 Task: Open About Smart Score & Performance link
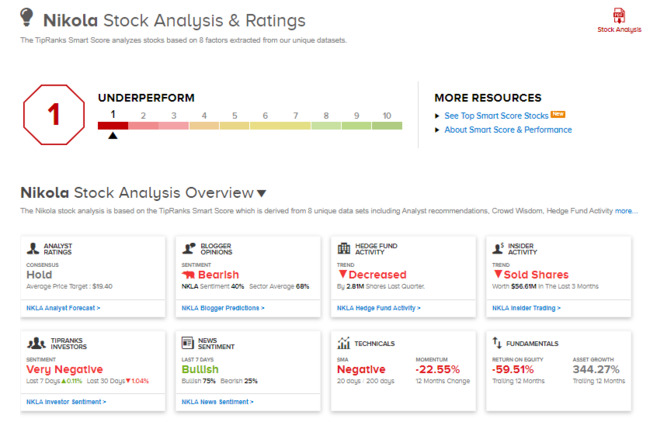pos(508,130)
